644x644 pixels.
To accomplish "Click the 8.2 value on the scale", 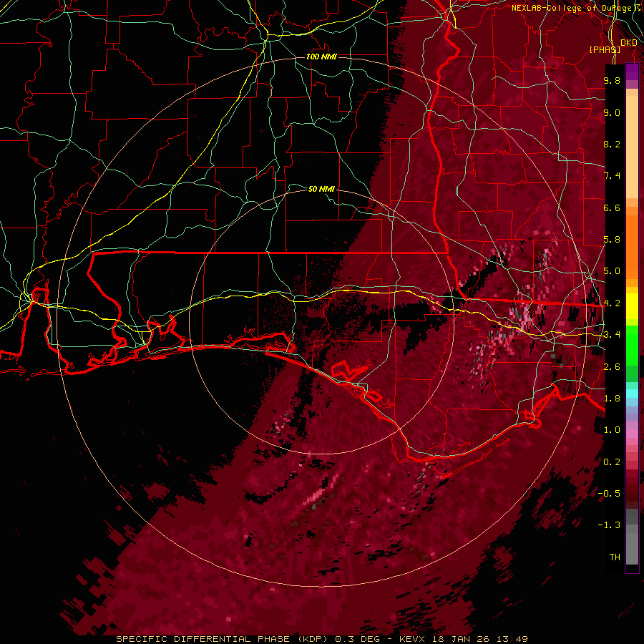I will pyautogui.click(x=612, y=144).
